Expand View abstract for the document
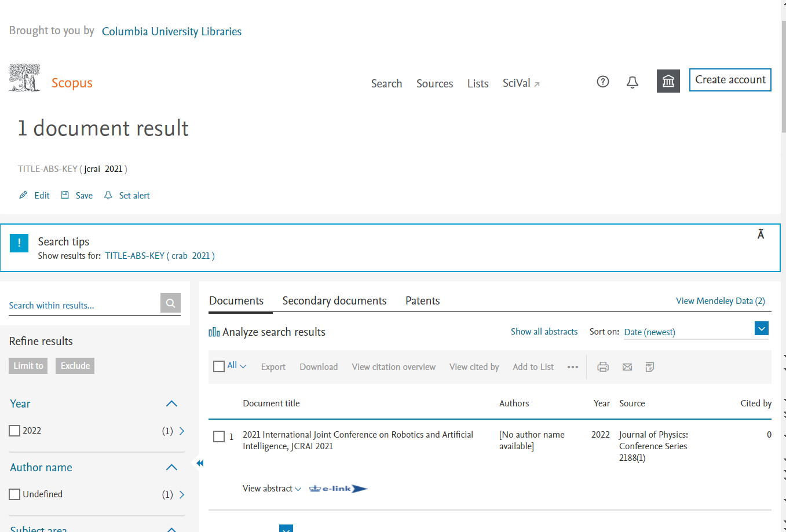Image resolution: width=786 pixels, height=532 pixels. [x=272, y=489]
